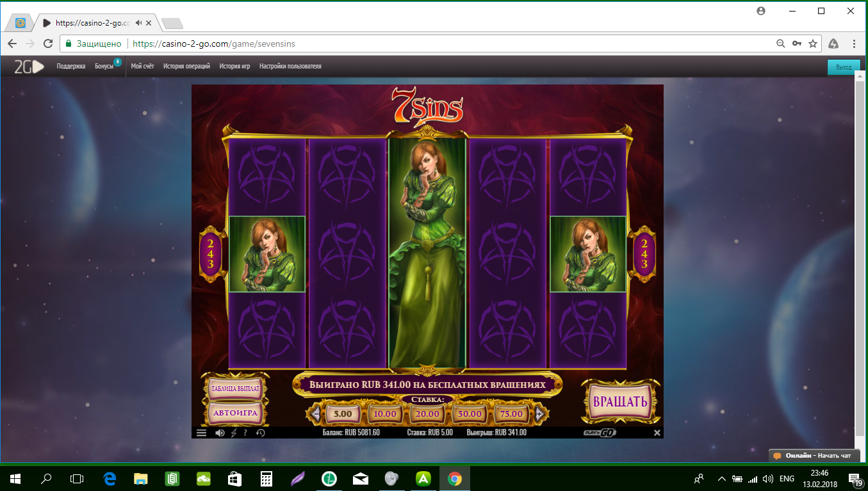This screenshot has height=491, width=868.
Task: Increase bet with the plus arrow
Action: click(539, 414)
